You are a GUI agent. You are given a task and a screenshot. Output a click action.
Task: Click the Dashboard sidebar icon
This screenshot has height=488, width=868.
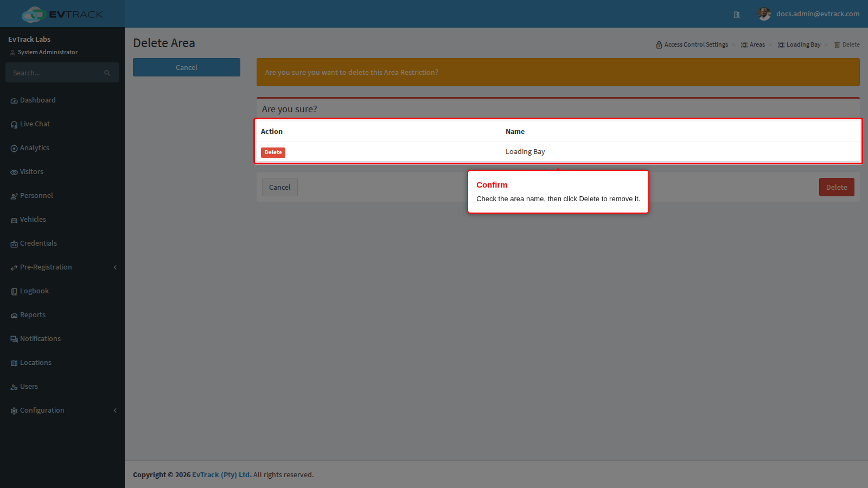[x=14, y=101]
